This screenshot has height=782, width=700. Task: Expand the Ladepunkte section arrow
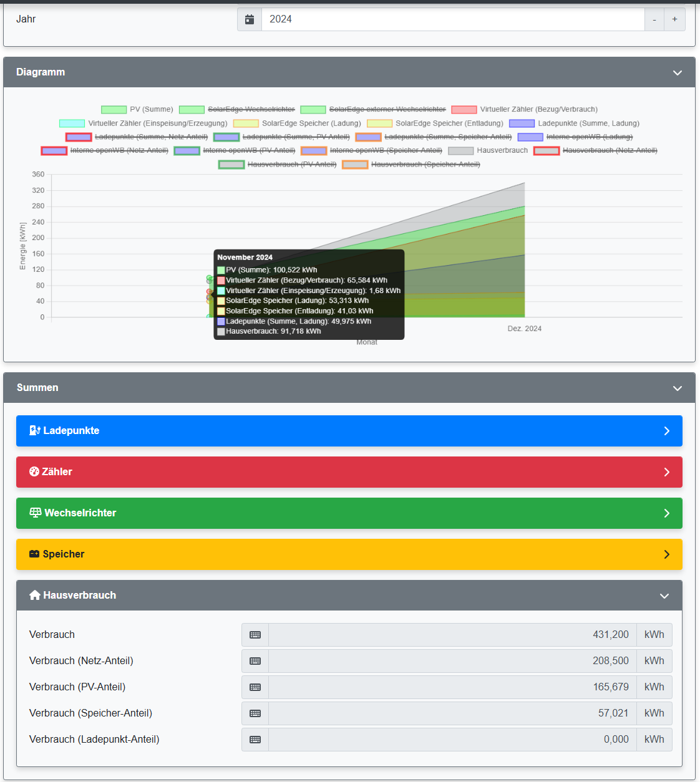(x=666, y=431)
